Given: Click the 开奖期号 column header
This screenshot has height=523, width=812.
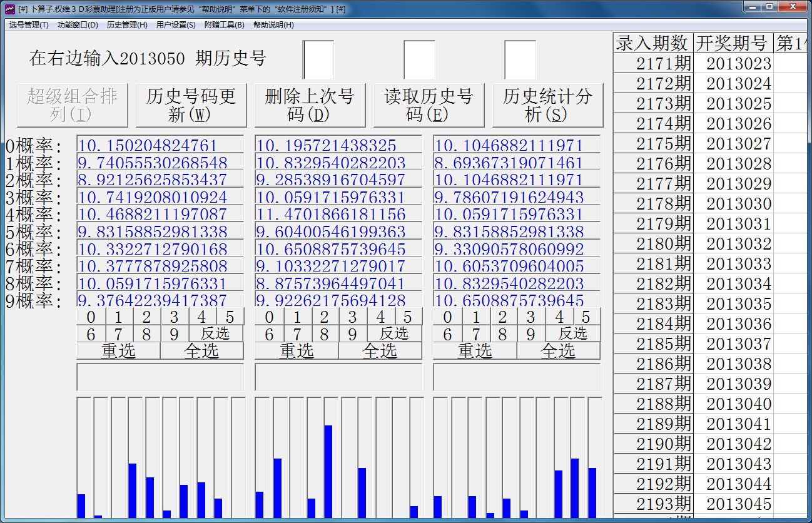Looking at the screenshot, I should (x=733, y=43).
